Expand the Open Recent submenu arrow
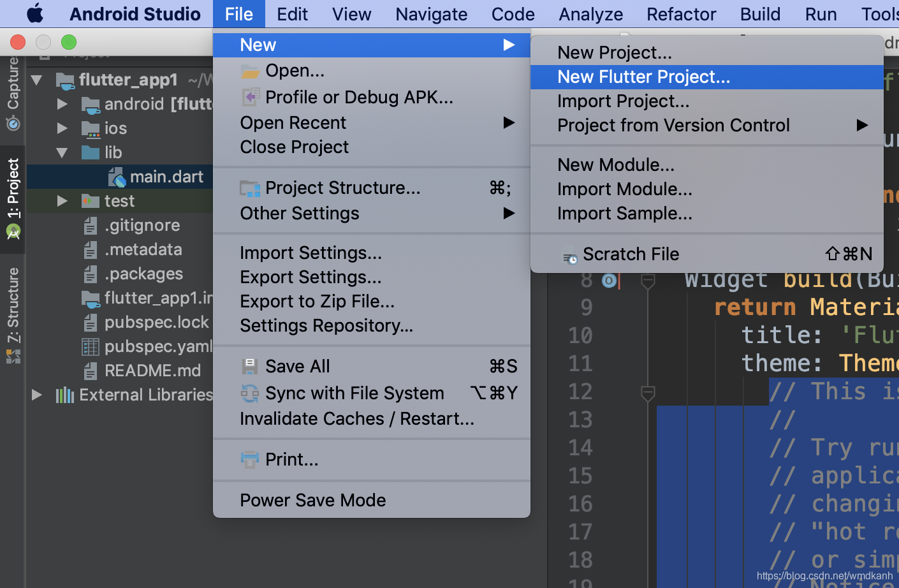Screen dimensions: 899x588 (x=509, y=122)
